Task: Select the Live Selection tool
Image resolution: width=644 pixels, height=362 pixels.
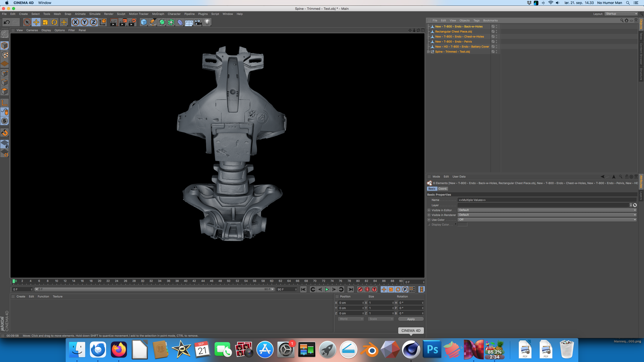Action: 27,22
